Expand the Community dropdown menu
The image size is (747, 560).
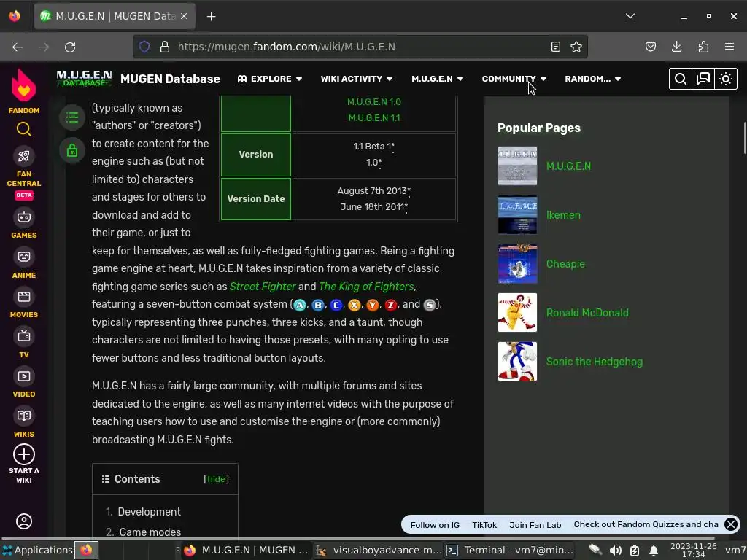click(x=514, y=79)
